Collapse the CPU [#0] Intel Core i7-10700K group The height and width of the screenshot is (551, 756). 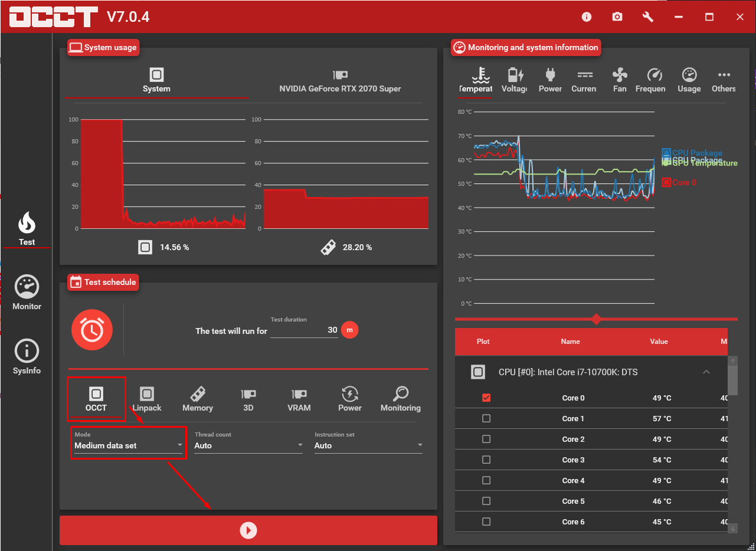click(706, 372)
